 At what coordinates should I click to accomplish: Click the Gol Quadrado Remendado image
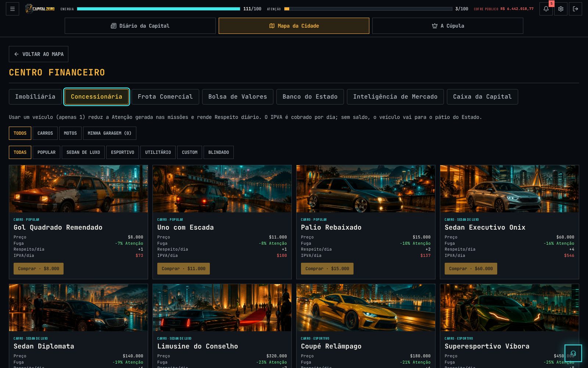(x=79, y=189)
